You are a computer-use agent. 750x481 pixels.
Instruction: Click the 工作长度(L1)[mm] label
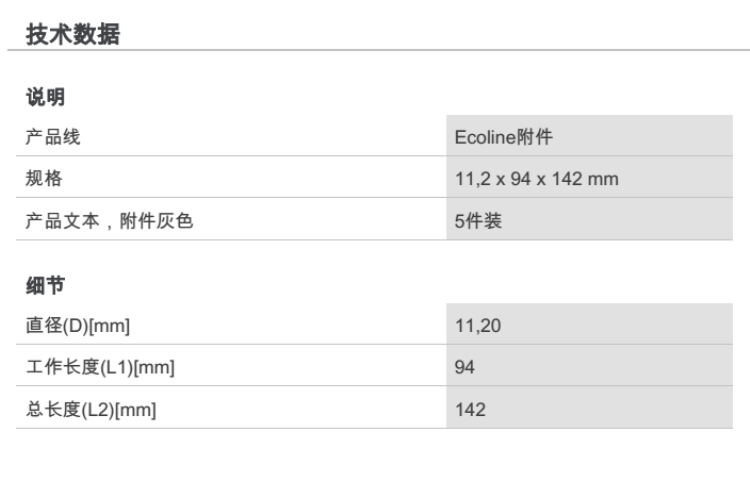100,368
